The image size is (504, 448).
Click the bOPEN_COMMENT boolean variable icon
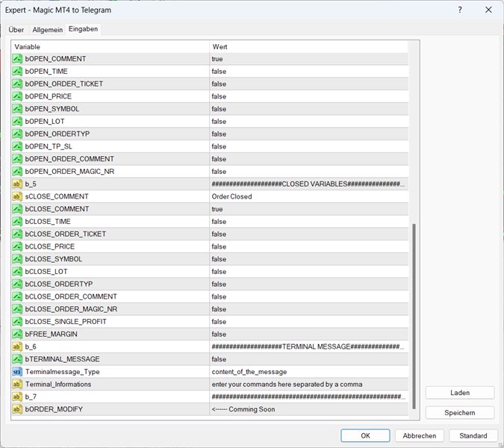click(17, 58)
